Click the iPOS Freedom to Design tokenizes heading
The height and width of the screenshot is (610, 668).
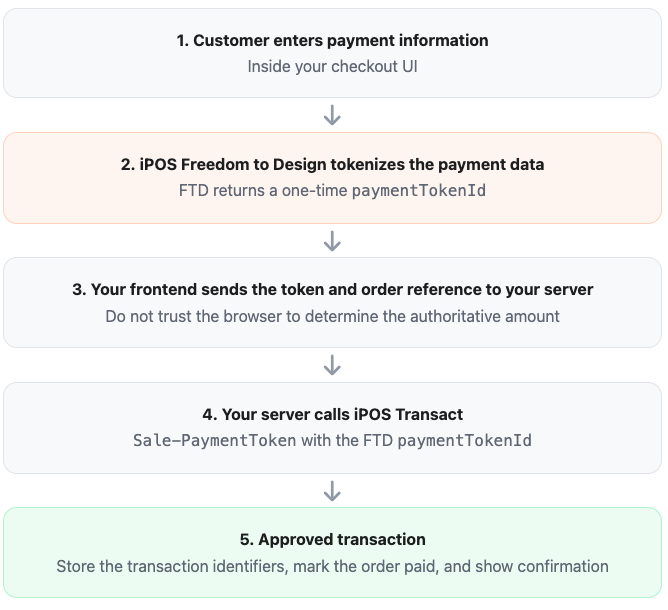[332, 164]
